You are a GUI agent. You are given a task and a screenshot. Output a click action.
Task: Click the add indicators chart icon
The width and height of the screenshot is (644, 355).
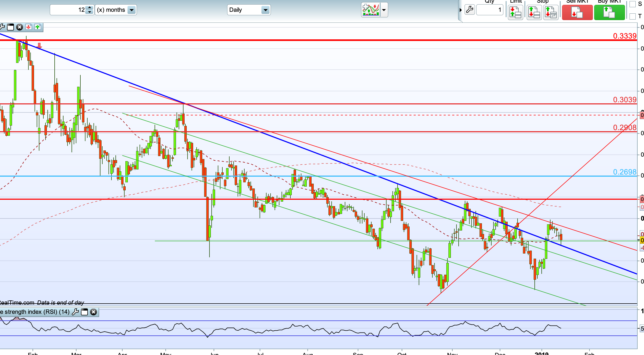(x=370, y=10)
